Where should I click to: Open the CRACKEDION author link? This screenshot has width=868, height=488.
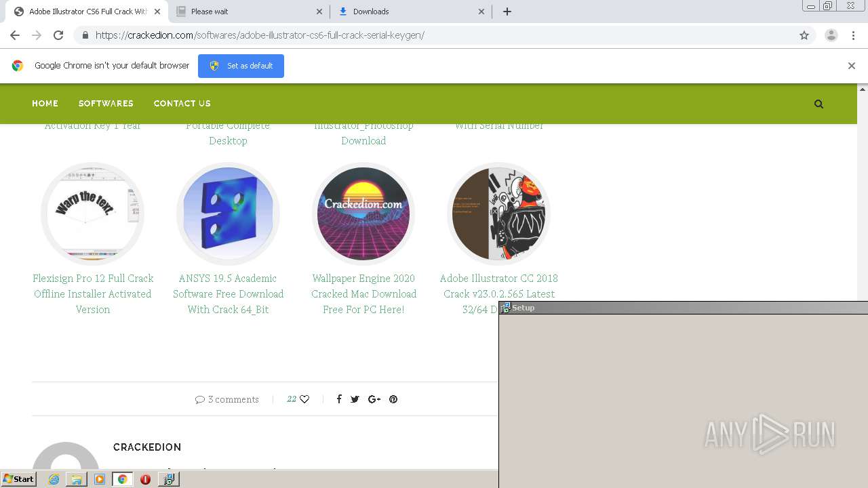(x=147, y=447)
